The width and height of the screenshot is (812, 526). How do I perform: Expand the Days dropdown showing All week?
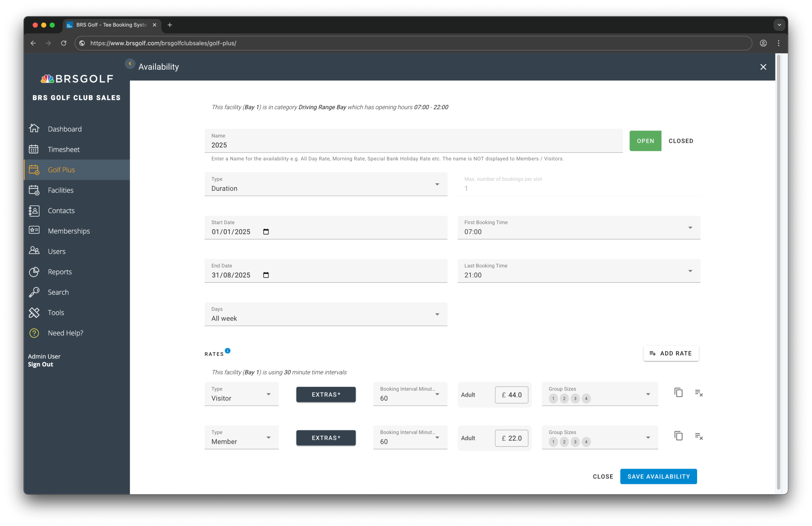(325, 314)
